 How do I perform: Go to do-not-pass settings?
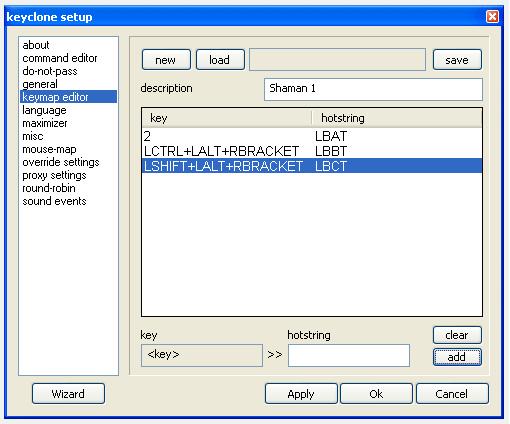(x=50, y=71)
